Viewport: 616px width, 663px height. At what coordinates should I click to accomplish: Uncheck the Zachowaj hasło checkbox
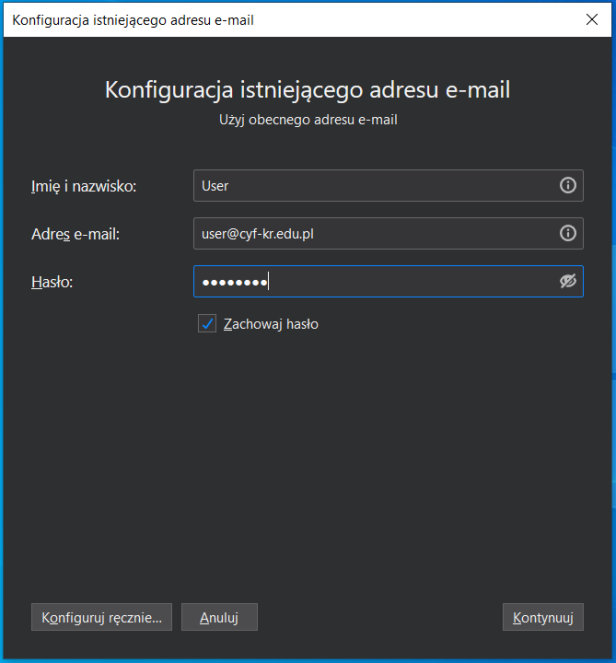pos(207,324)
